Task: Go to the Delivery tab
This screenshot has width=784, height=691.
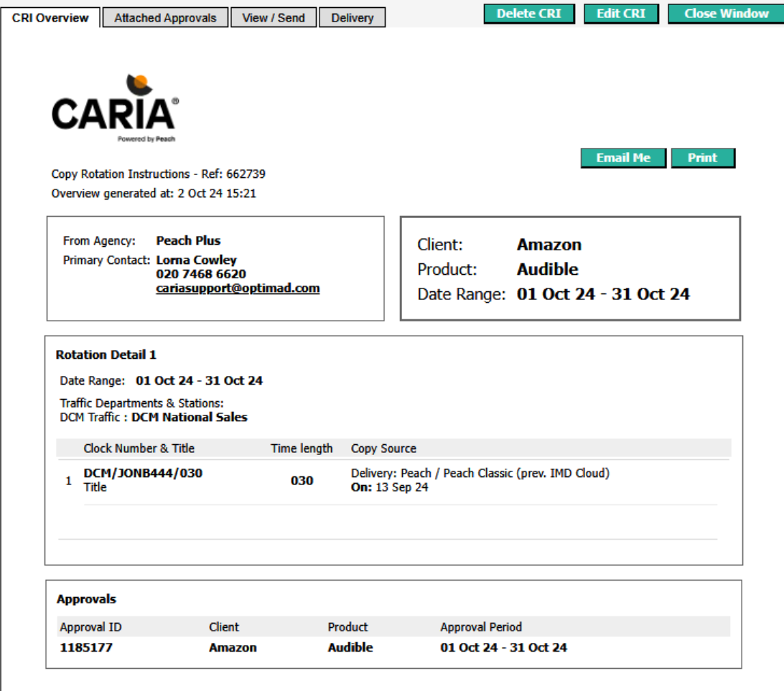Action: pos(352,17)
